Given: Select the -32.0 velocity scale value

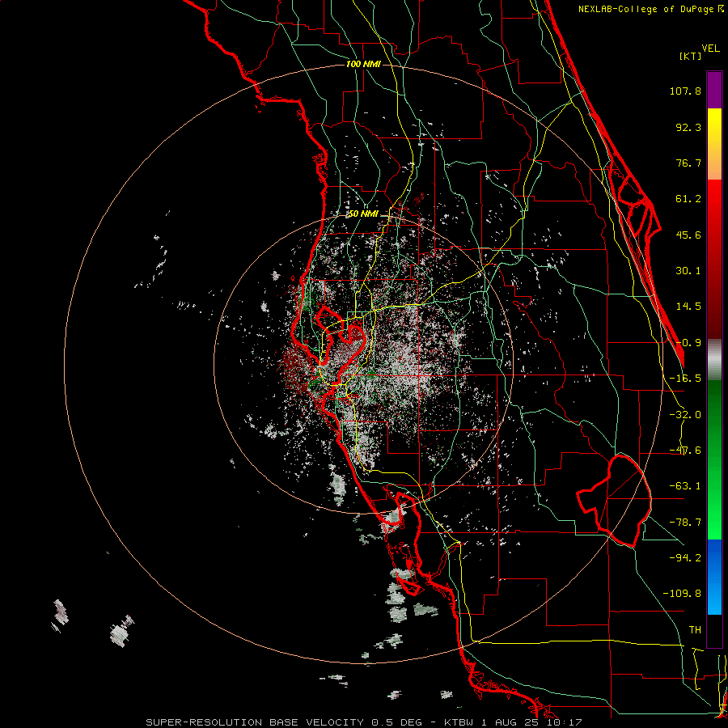Looking at the screenshot, I should (685, 415).
